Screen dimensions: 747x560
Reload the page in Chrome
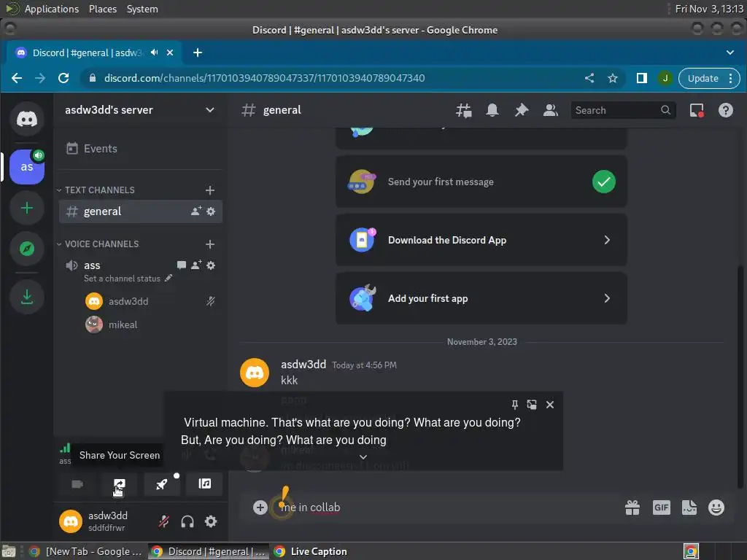click(63, 78)
